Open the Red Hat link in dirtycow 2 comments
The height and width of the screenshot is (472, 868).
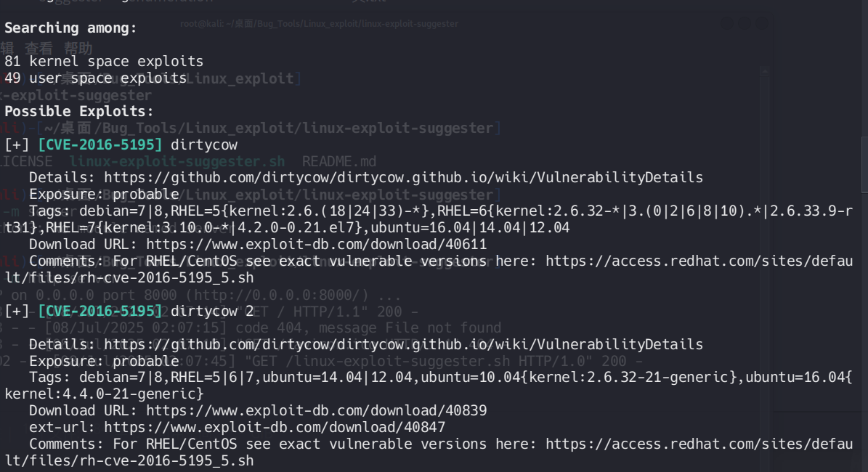699,444
